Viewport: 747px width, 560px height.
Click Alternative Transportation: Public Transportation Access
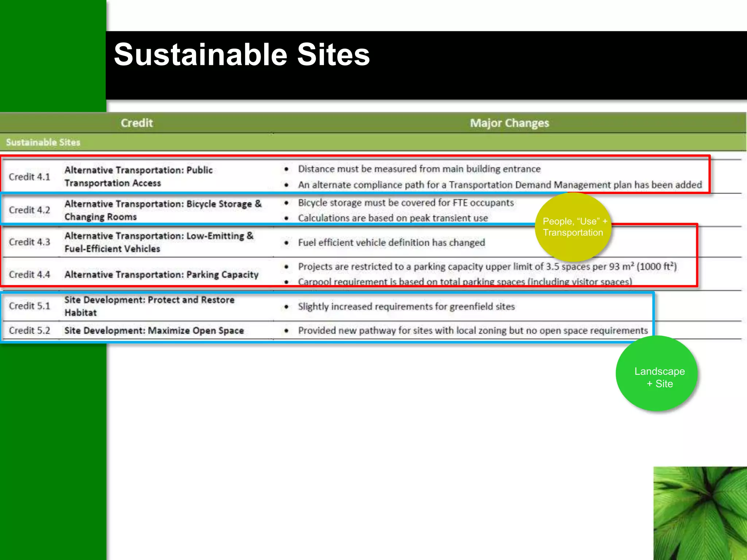[139, 176]
